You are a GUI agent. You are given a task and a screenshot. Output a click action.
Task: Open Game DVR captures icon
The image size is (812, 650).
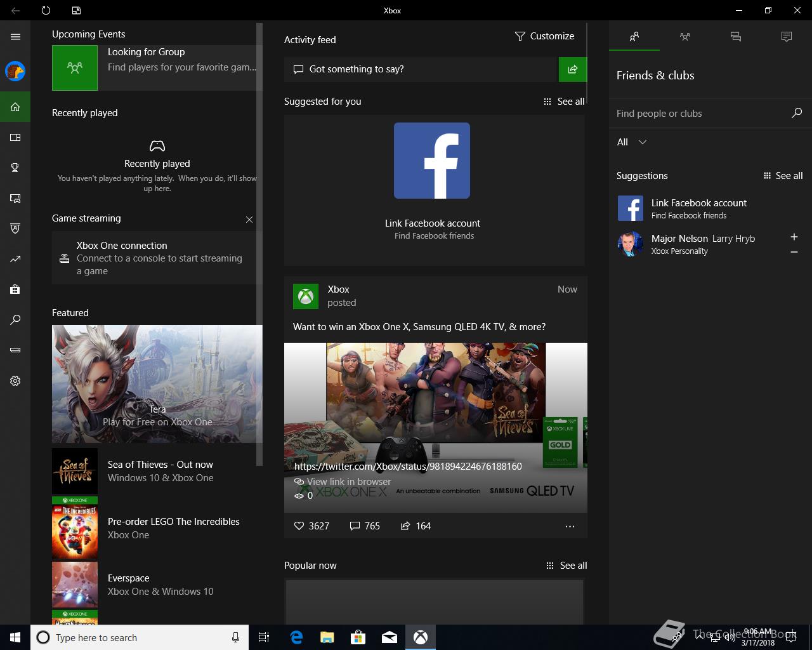tap(15, 198)
